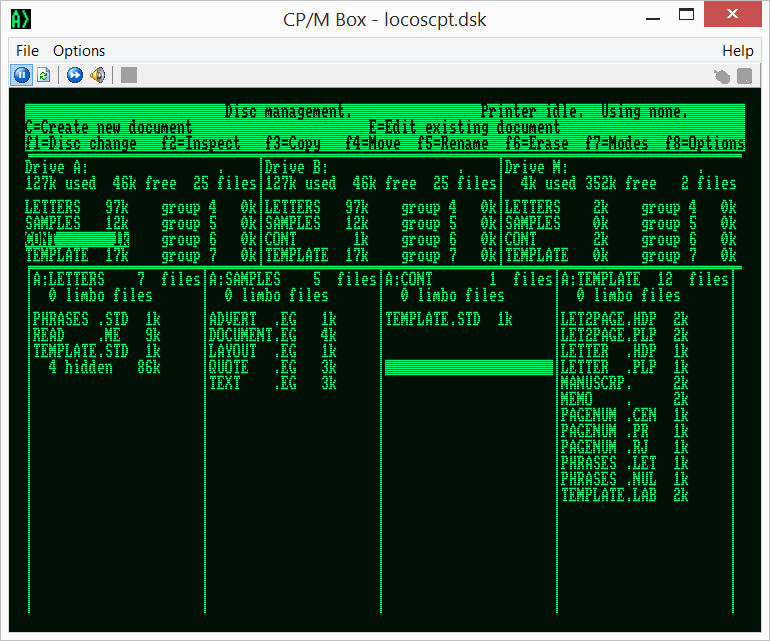Click the 'Drive A:' heading
The width and height of the screenshot is (770, 641).
[56, 167]
